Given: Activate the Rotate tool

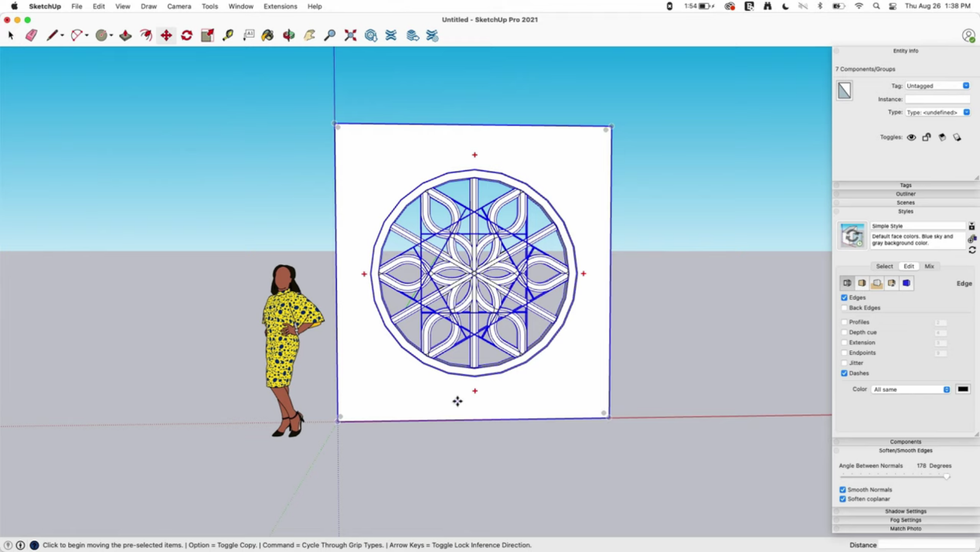Looking at the screenshot, I should point(186,35).
